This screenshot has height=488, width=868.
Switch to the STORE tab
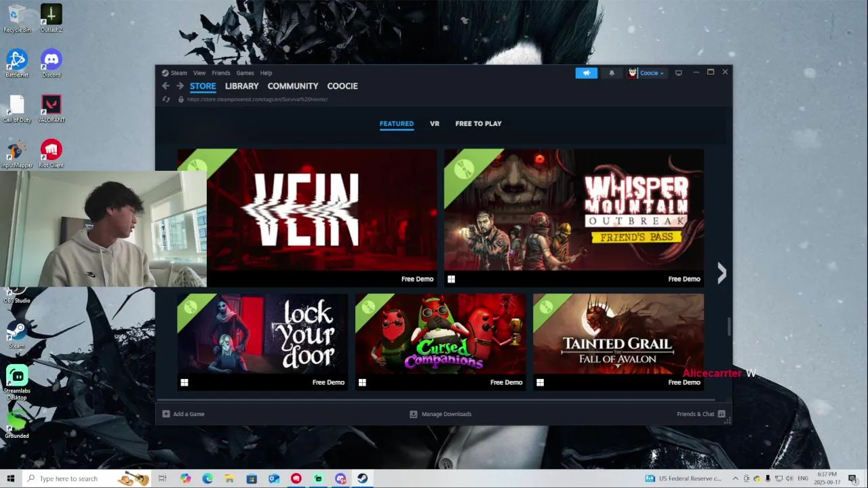tap(203, 86)
